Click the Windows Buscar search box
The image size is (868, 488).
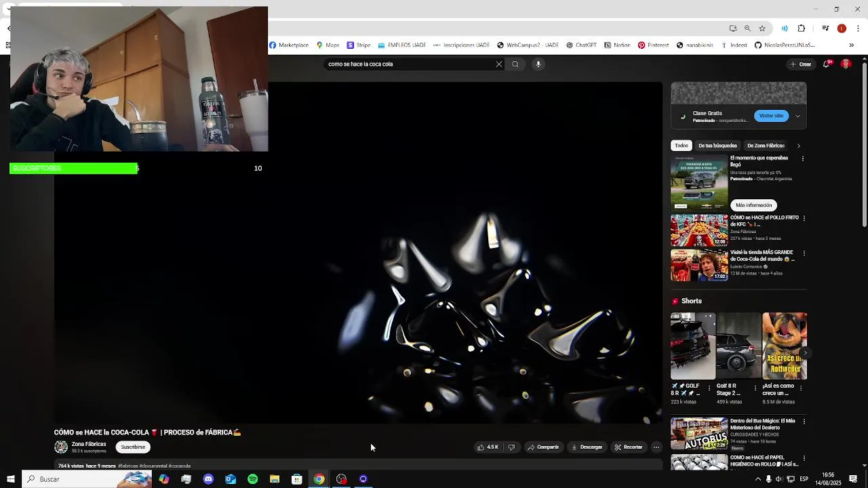[x=86, y=479]
